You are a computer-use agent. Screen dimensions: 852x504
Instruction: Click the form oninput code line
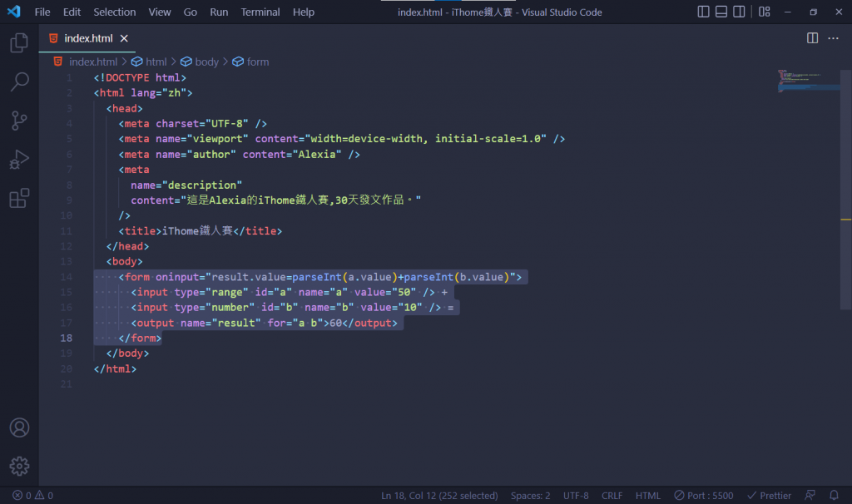[320, 277]
